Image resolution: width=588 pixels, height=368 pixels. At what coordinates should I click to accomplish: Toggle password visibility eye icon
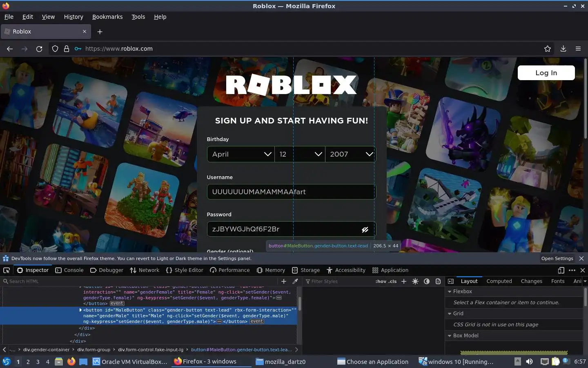365,229
